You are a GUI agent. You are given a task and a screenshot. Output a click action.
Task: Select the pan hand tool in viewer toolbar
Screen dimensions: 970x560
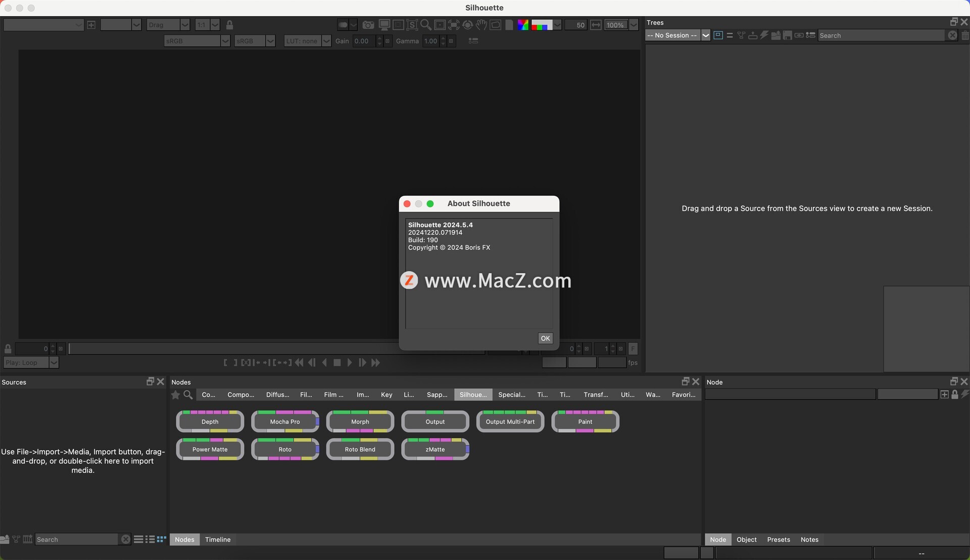[481, 25]
